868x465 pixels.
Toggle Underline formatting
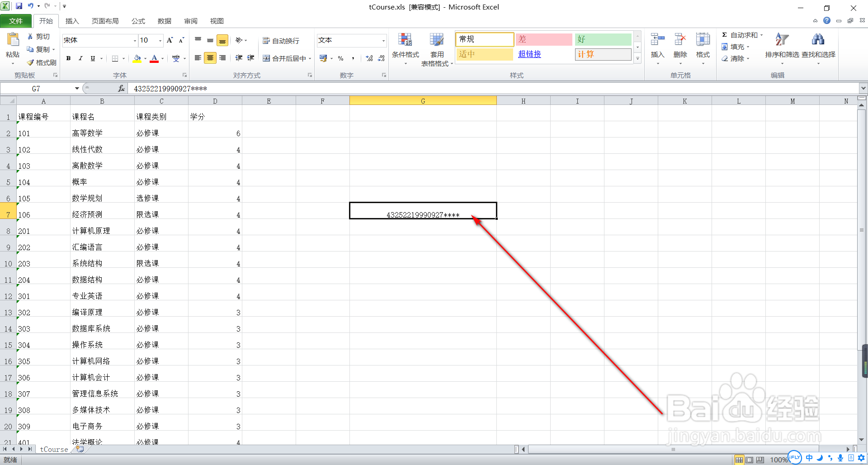pos(93,58)
